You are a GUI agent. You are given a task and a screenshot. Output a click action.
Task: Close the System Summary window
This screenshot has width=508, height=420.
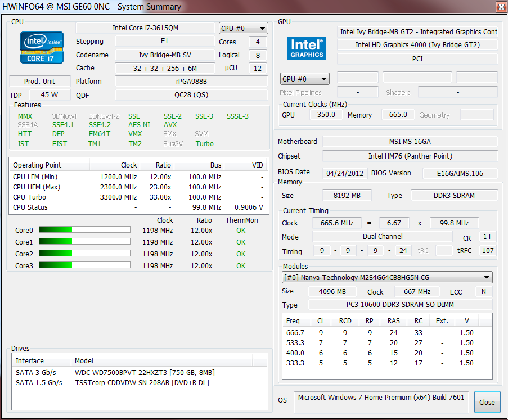click(501, 7)
